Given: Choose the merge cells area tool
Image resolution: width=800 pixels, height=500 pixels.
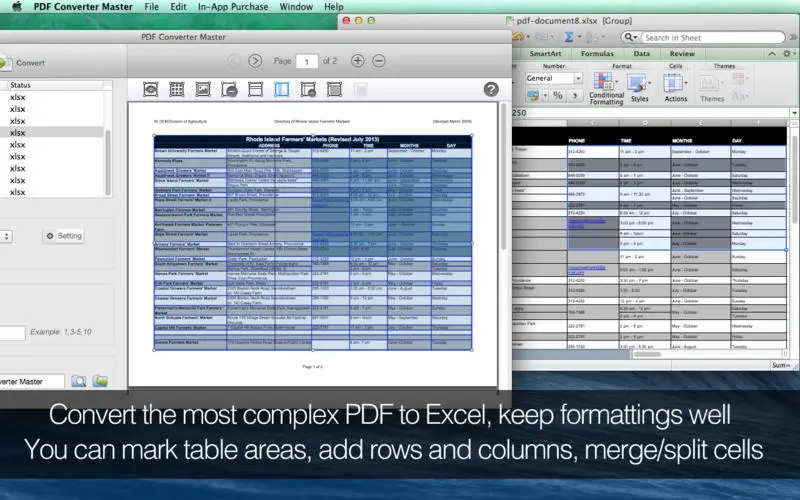Looking at the screenshot, I should coord(334,89).
